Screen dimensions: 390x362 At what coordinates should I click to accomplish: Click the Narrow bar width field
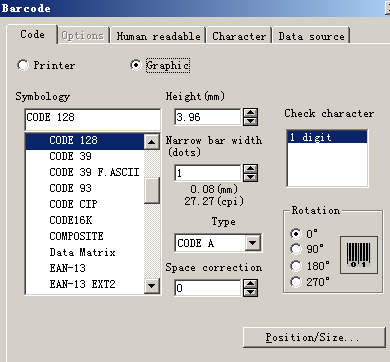click(207, 173)
